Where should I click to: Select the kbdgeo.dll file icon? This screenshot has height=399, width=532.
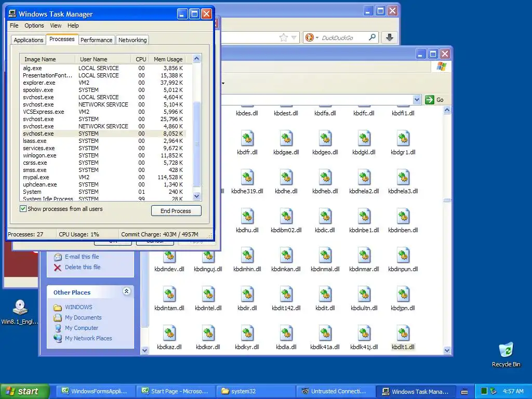coord(325,138)
